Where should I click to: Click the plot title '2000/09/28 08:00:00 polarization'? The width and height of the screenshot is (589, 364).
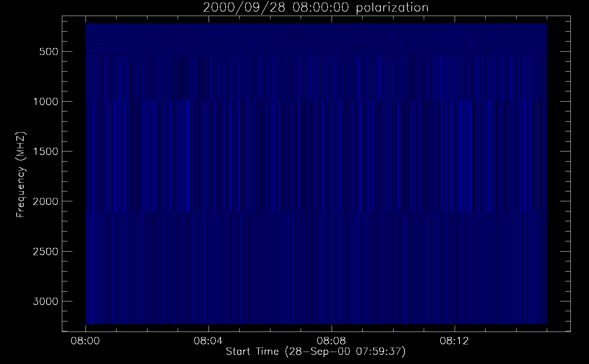pos(316,8)
